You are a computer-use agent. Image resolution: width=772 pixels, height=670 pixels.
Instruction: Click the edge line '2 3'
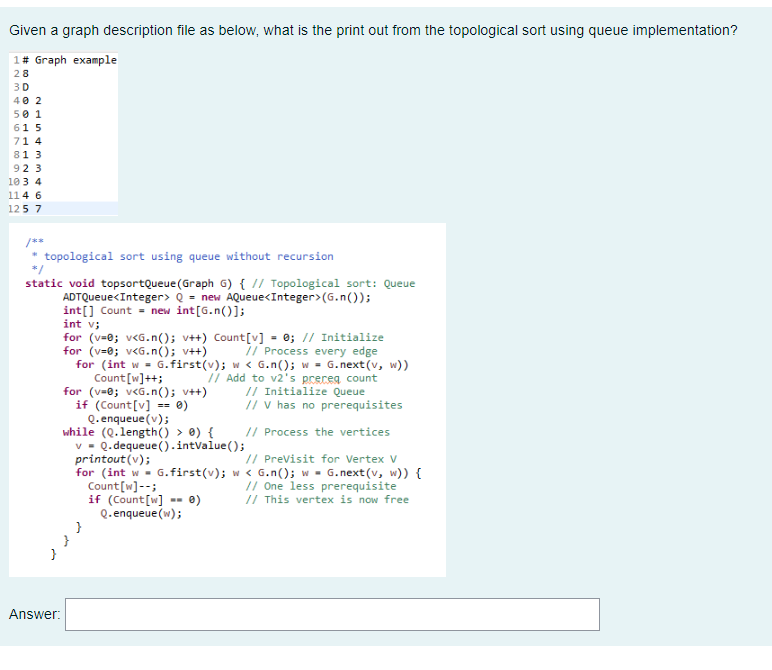(x=32, y=168)
